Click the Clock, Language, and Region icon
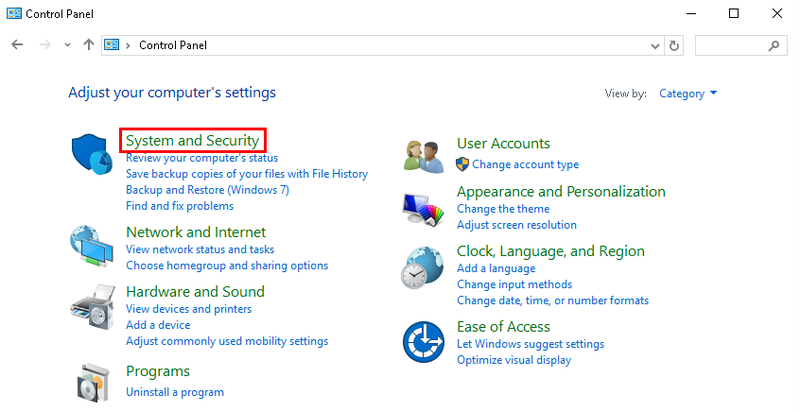This screenshot has height=412, width=800. coord(424,269)
